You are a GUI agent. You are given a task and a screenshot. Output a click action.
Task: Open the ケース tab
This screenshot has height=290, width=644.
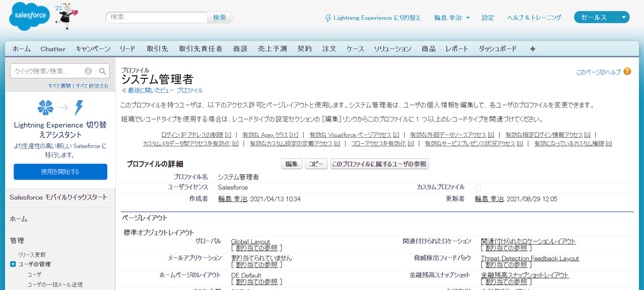[x=355, y=49]
